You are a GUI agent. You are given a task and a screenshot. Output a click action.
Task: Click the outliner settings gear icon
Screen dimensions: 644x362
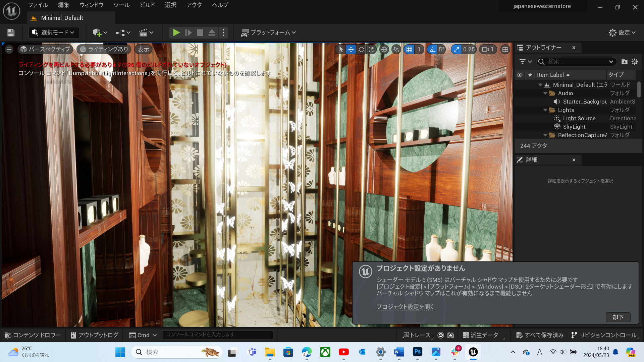pos(635,62)
